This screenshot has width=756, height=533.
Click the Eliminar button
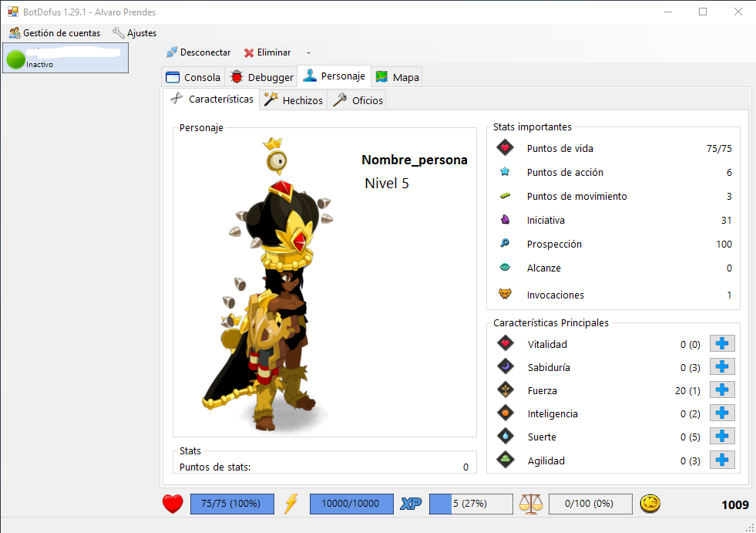click(267, 52)
